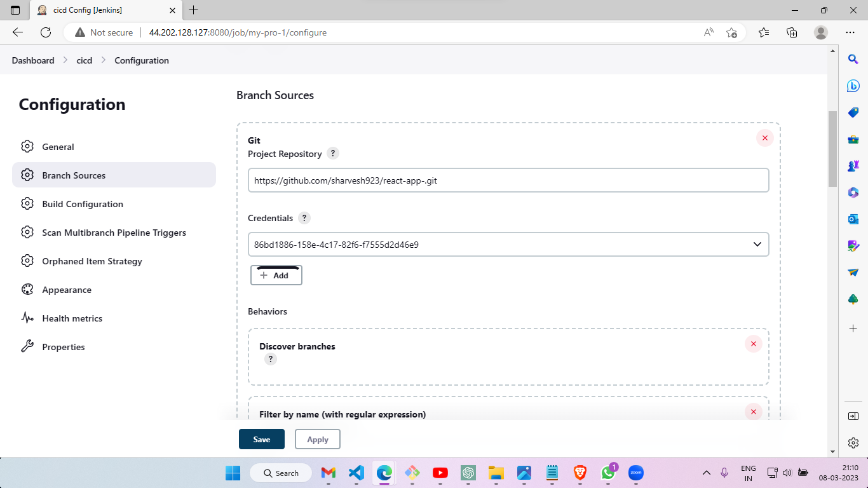Open WhatsApp from the taskbar
The height and width of the screenshot is (488, 868).
coord(608,473)
